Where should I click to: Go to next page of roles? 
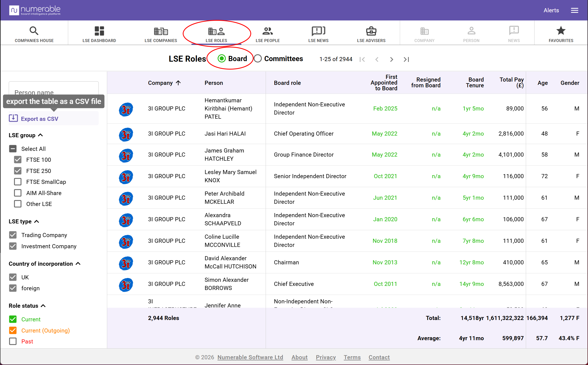point(392,59)
